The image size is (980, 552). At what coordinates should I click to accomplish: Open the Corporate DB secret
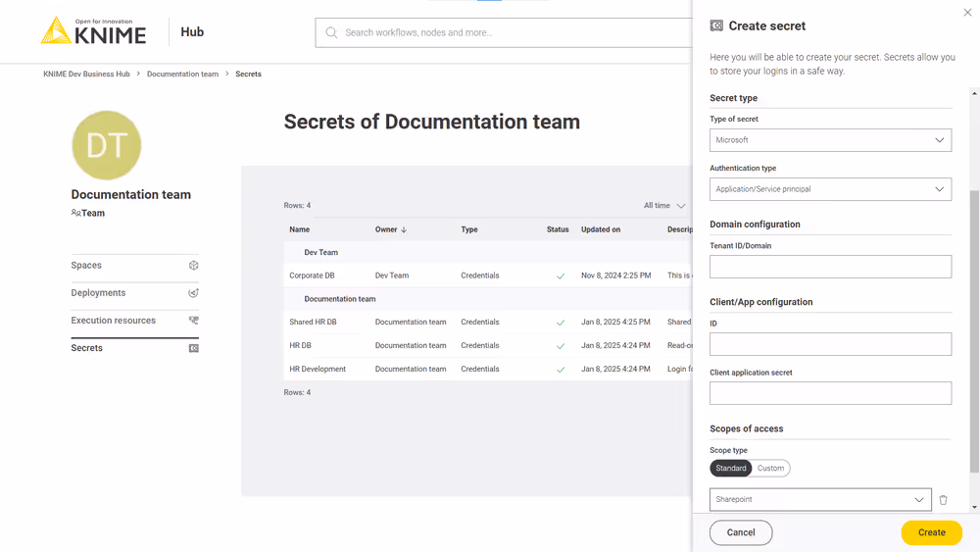coord(312,276)
